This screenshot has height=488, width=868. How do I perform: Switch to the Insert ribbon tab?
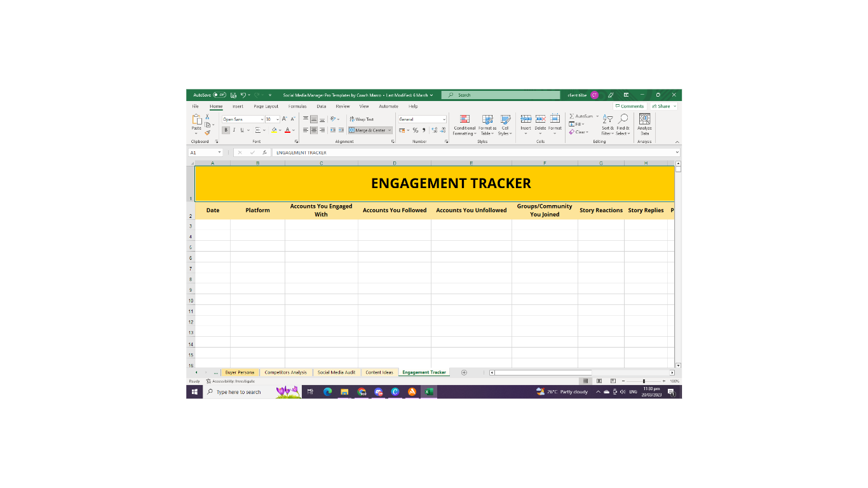[x=238, y=106]
